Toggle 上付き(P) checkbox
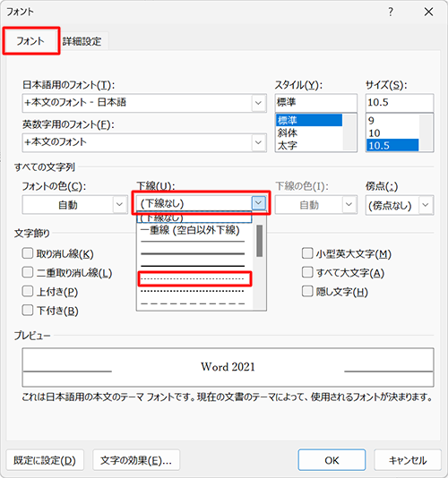Screen dimensions: 448x478 pyautogui.click(x=28, y=291)
